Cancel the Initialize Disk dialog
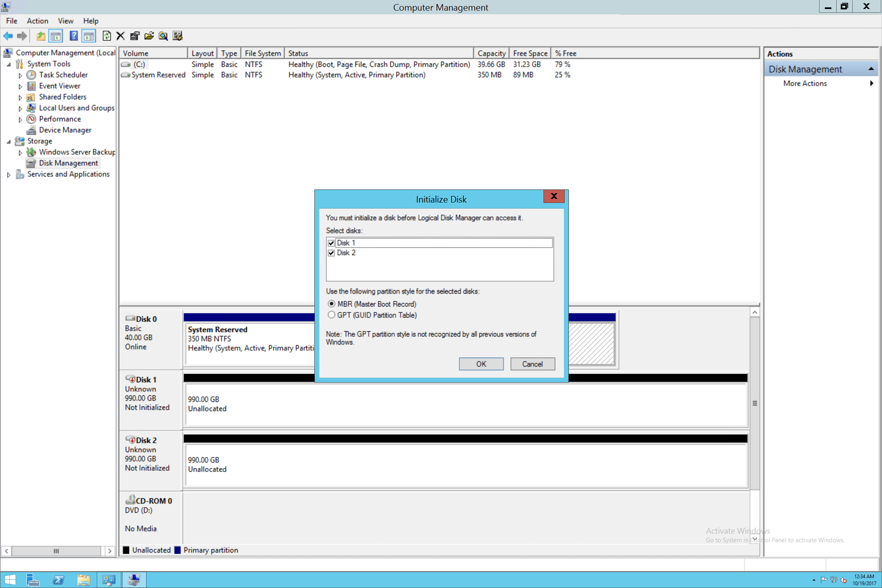The height and width of the screenshot is (588, 882). (x=532, y=364)
